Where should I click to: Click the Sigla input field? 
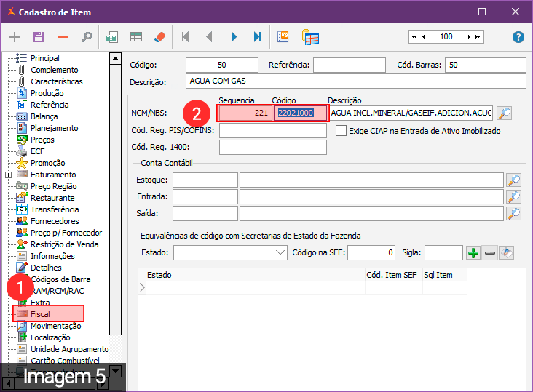coord(443,253)
